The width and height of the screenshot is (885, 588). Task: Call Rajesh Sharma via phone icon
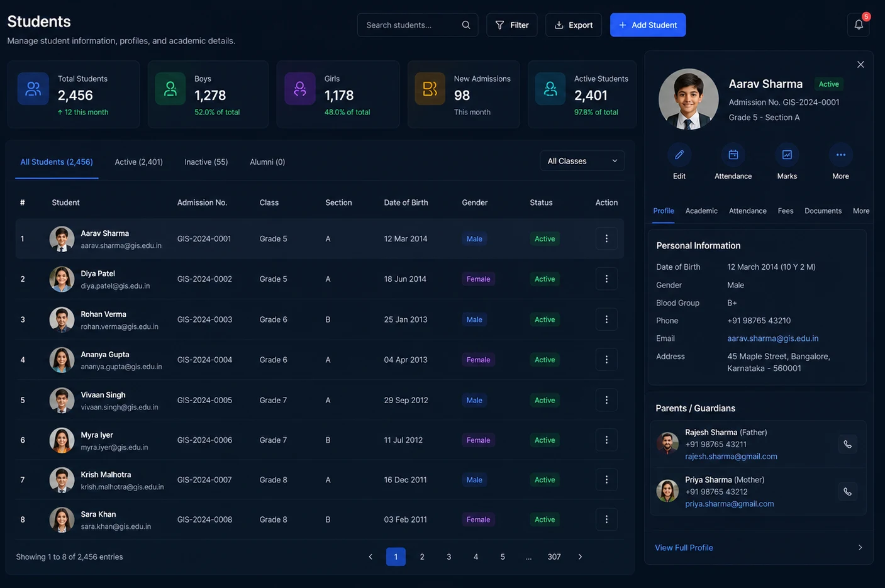[x=848, y=445]
